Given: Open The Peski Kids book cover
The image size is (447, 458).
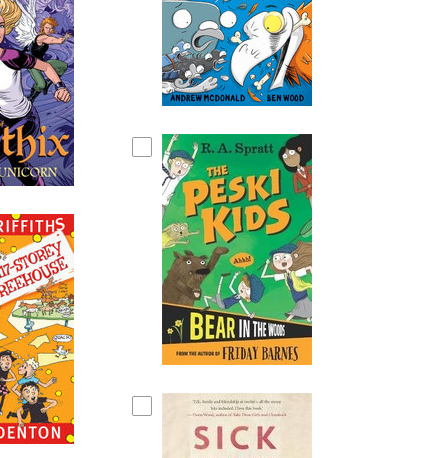Looking at the screenshot, I should (237, 249).
